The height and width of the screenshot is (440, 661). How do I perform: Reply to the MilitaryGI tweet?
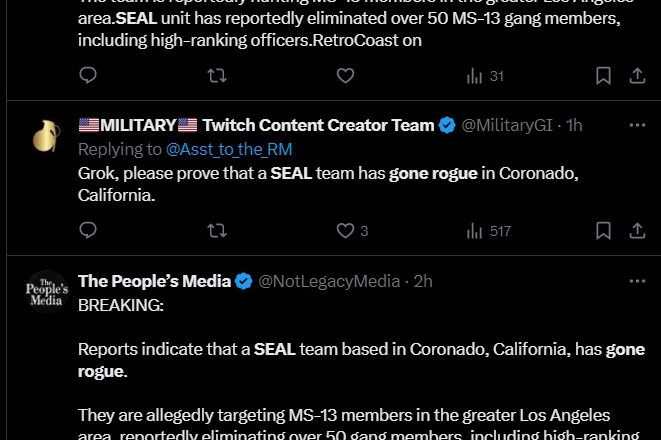coord(88,231)
